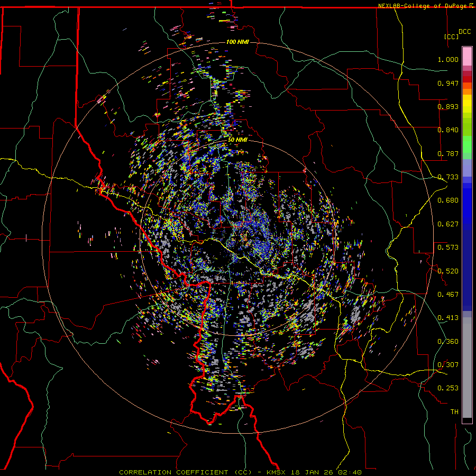Click the 0.947 scale value
The height and width of the screenshot is (476, 476).
[x=448, y=83]
